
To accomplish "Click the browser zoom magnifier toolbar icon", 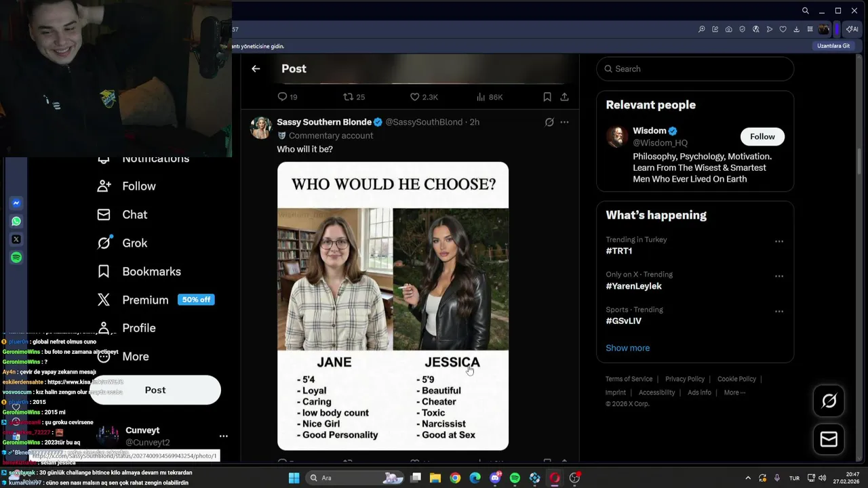I will (x=702, y=29).
